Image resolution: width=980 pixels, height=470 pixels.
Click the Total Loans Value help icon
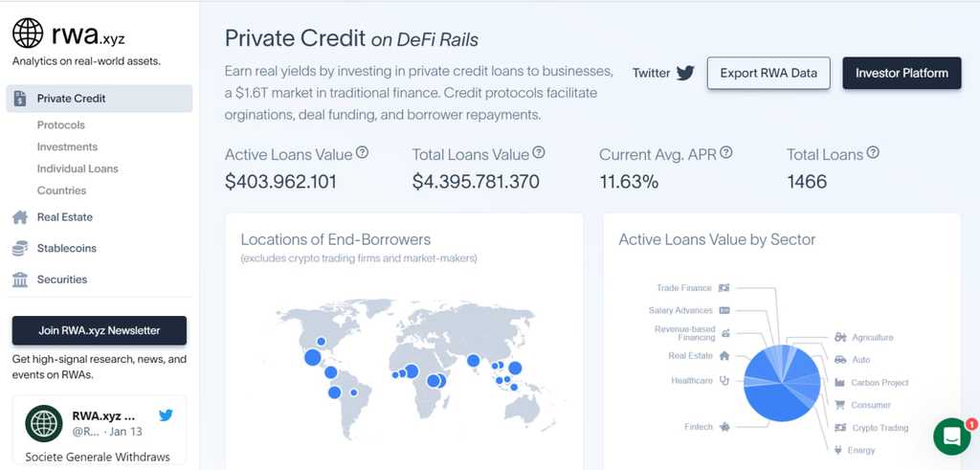(x=539, y=153)
